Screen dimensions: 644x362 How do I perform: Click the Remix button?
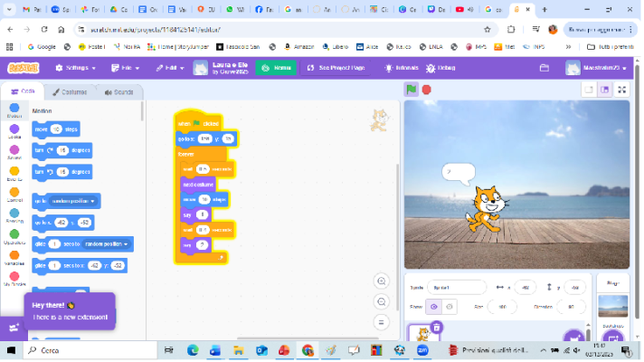[276, 68]
